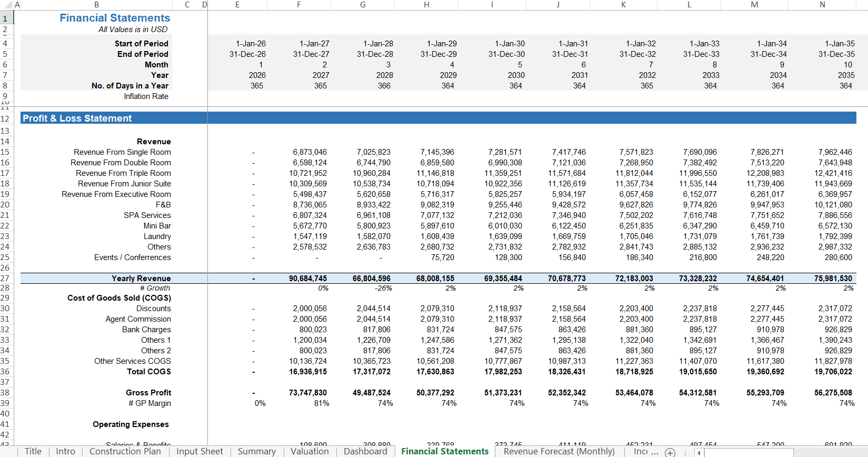Select Executive Room revenue 6,369,957
This screenshot has width=868, height=457.
click(x=835, y=194)
